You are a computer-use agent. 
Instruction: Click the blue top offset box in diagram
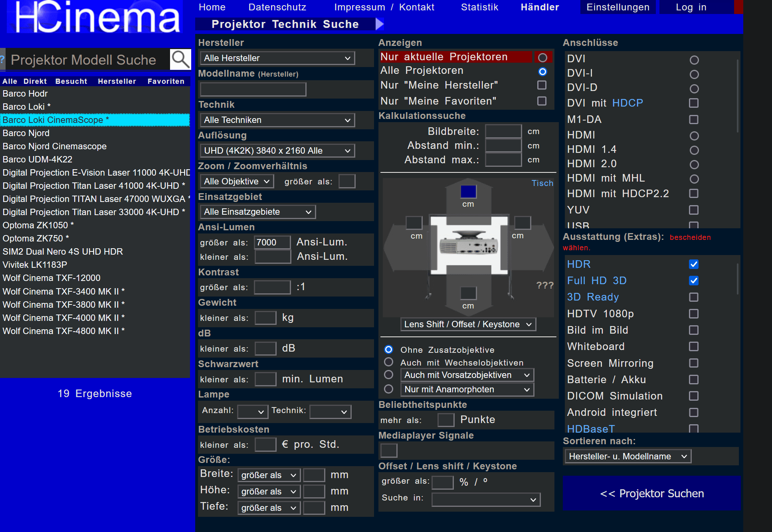pos(468,192)
